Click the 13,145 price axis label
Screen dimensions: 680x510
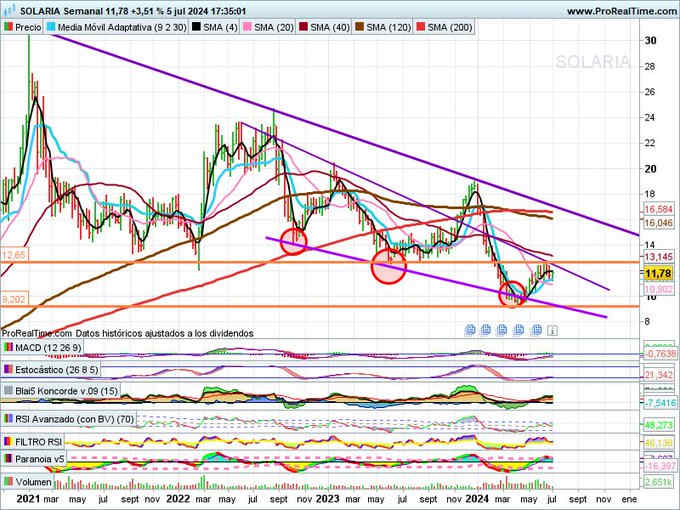(658, 257)
